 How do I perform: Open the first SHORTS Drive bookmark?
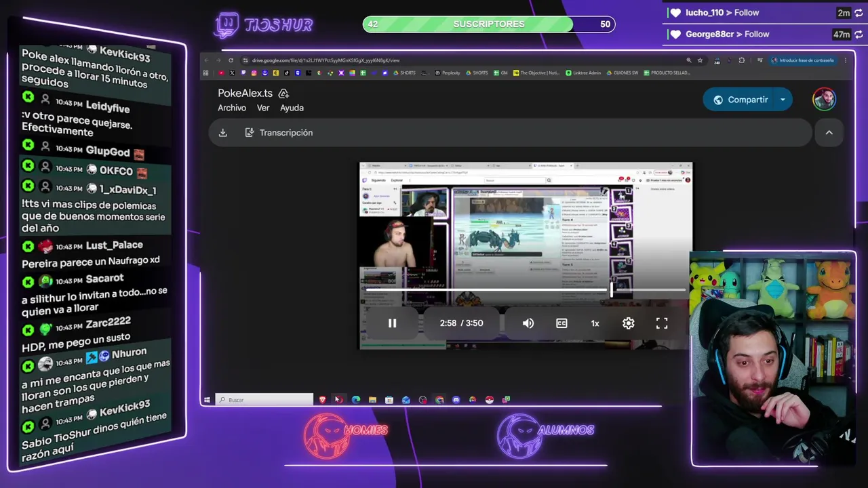tap(403, 73)
